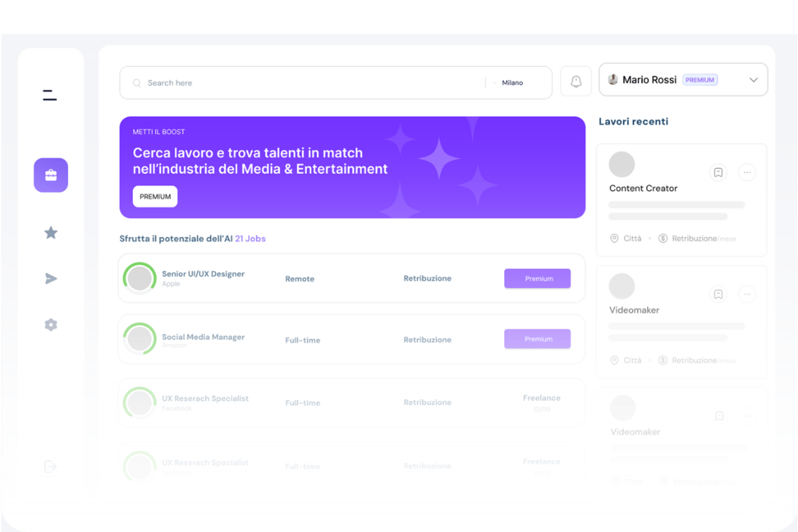Open notifications with the bell icon
The height and width of the screenshot is (532, 798).
(x=576, y=81)
